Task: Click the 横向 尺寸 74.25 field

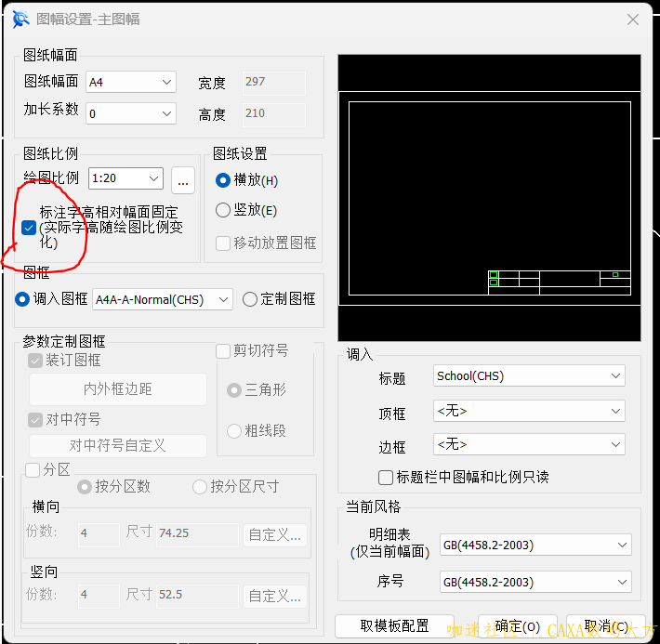Action: [197, 535]
